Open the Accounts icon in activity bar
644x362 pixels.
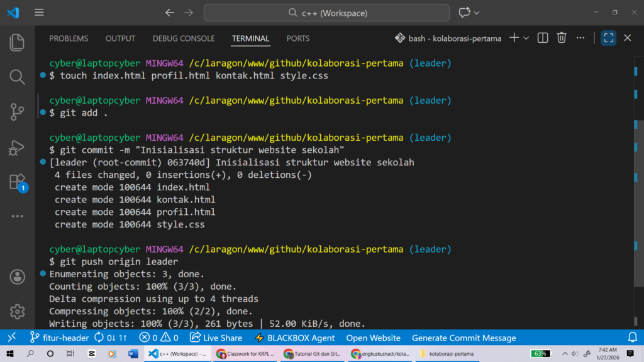click(x=17, y=277)
